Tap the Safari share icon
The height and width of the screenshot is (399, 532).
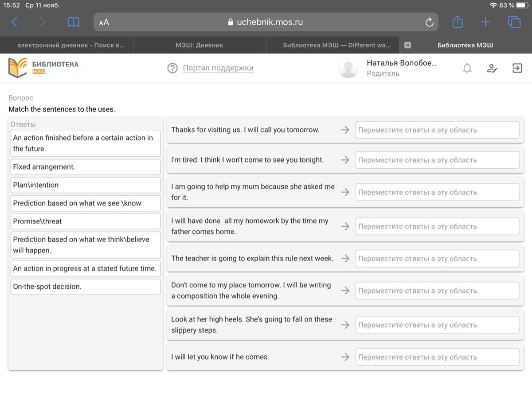(x=458, y=22)
